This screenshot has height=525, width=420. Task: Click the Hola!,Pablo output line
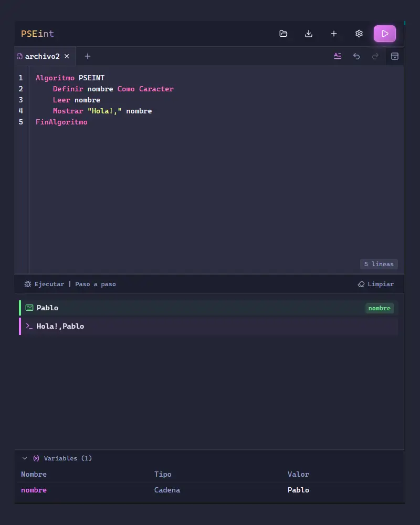click(x=208, y=327)
